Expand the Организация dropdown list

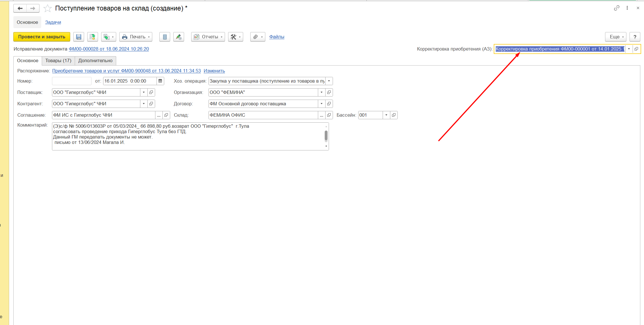pos(322,93)
